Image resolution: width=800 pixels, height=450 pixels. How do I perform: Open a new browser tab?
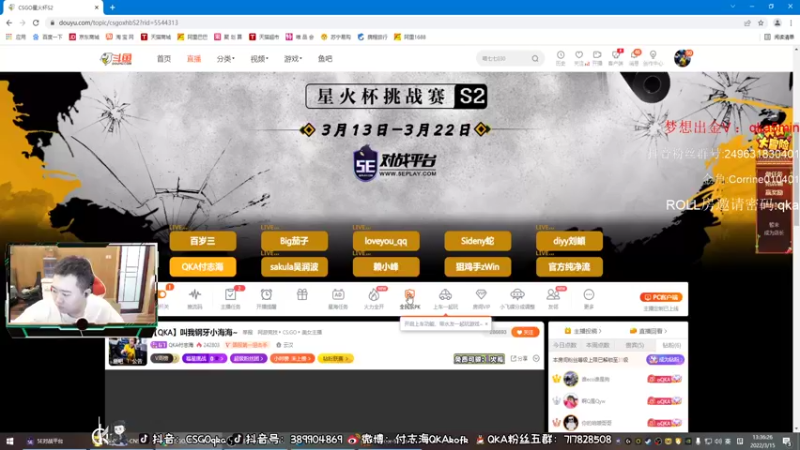coord(112,7)
